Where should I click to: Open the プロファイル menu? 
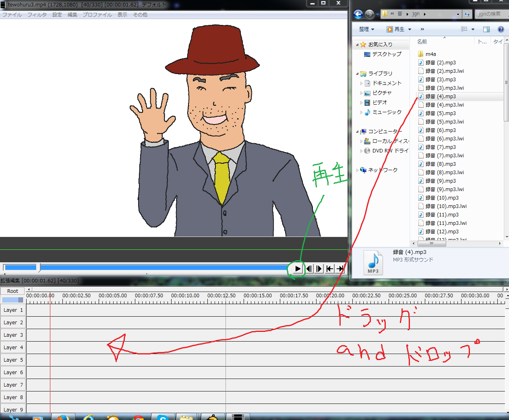click(97, 15)
